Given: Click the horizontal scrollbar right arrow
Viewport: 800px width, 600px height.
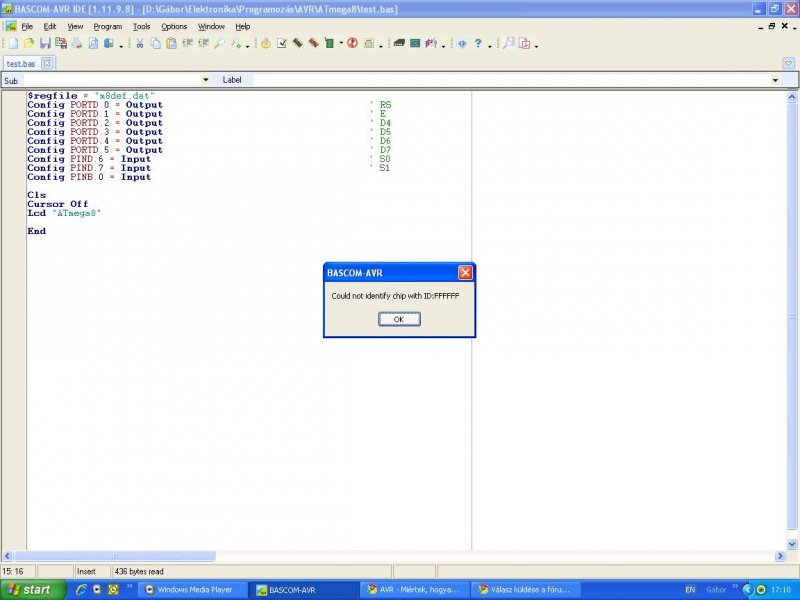Looking at the screenshot, I should pos(780,556).
